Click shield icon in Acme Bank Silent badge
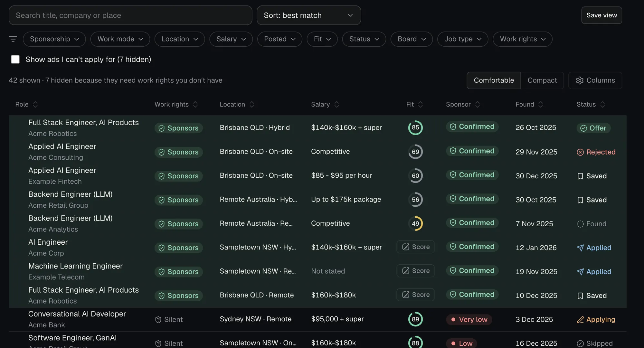This screenshot has height=348, width=644. click(x=158, y=320)
